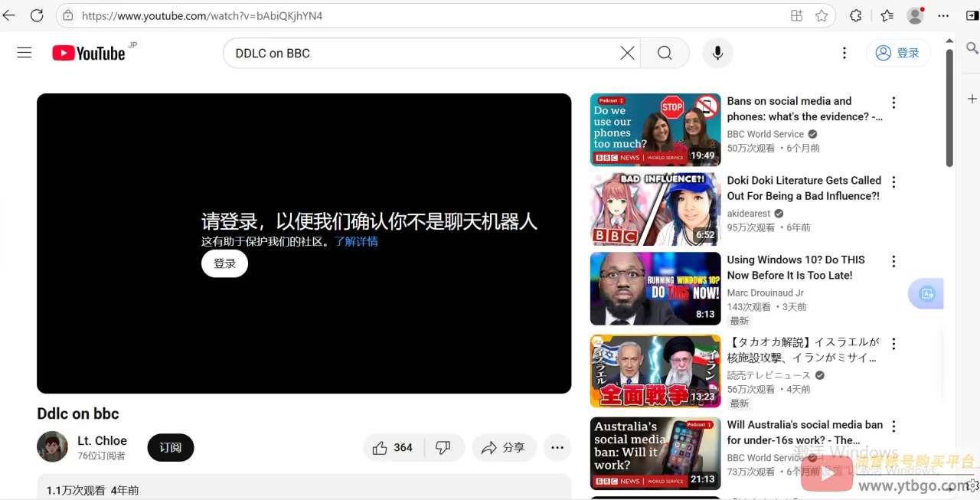
Task: Open options for the Doki Doki Literature video
Action: [893, 181]
